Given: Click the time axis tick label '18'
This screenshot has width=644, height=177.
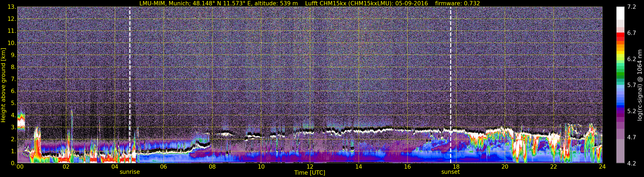Looking at the screenshot, I should point(456,167).
